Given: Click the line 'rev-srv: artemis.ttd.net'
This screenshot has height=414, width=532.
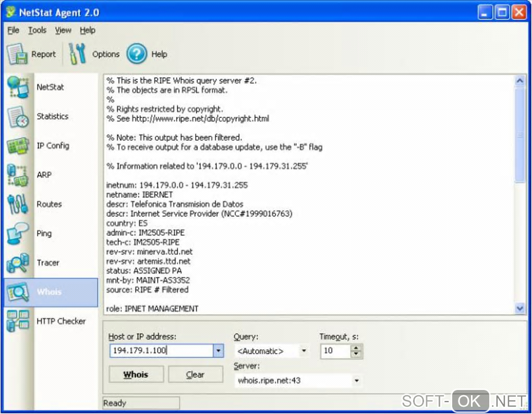Looking at the screenshot, I should pyautogui.click(x=148, y=261).
